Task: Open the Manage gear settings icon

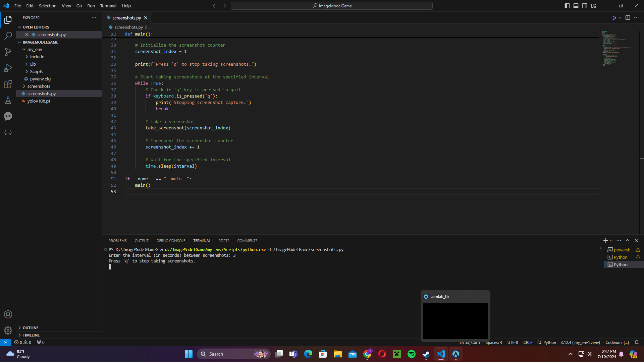Action: click(8, 330)
